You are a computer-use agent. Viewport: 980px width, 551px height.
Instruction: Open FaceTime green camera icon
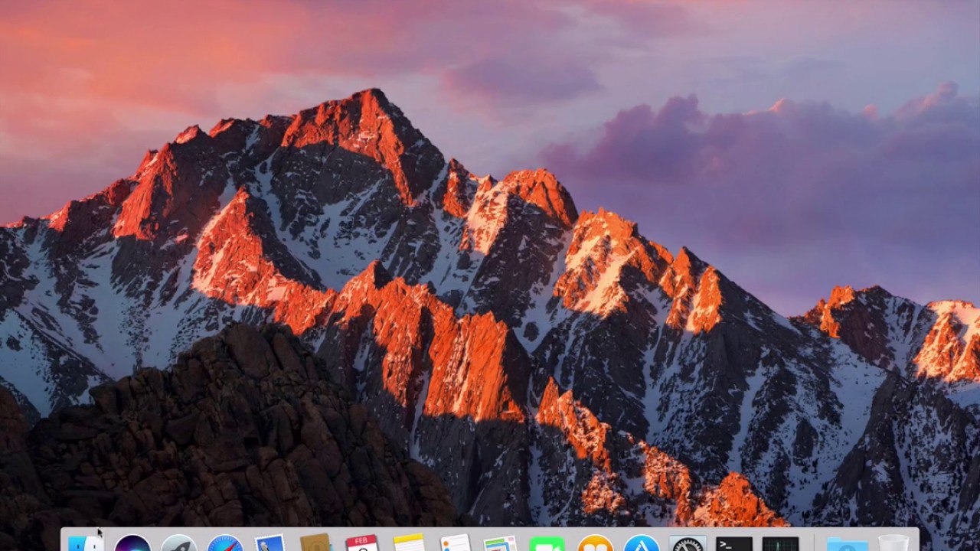pyautogui.click(x=547, y=543)
